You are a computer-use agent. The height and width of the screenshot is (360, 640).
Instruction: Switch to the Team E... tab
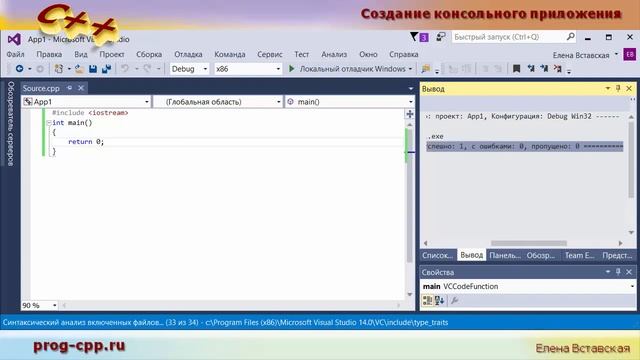(579, 256)
